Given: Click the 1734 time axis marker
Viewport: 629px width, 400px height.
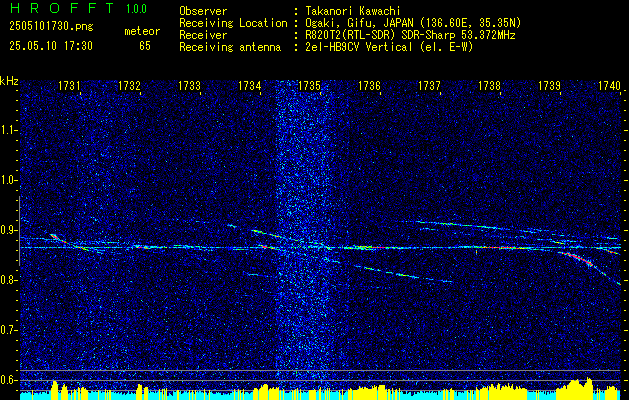Looking at the screenshot, I should 249,86.
